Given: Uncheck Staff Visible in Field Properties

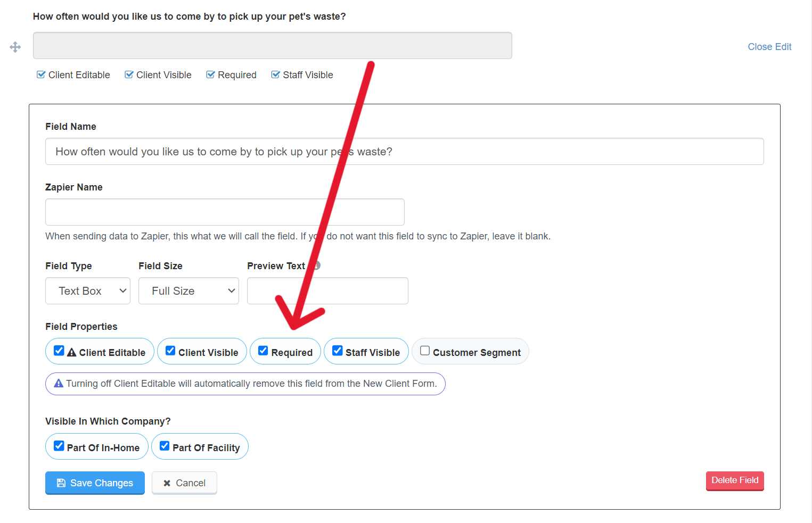Looking at the screenshot, I should click(338, 351).
